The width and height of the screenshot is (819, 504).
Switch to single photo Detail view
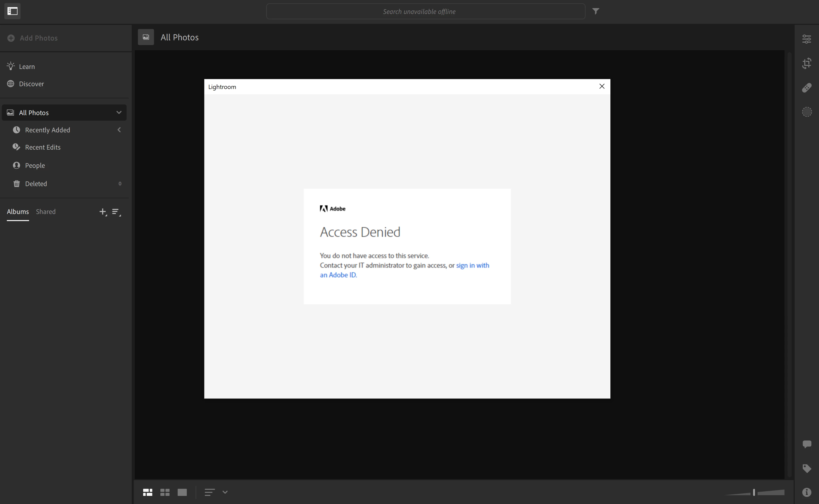click(182, 492)
